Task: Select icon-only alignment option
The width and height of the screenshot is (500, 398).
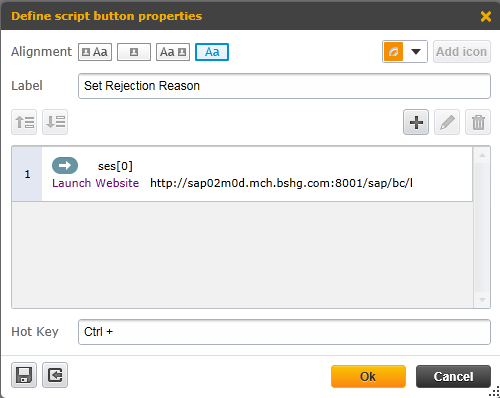Action: click(x=134, y=52)
